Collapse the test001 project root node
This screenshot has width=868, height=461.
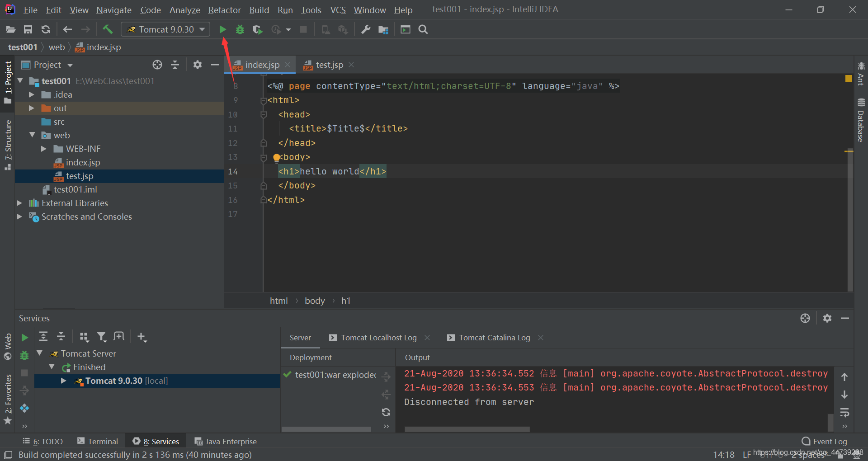[x=20, y=80]
